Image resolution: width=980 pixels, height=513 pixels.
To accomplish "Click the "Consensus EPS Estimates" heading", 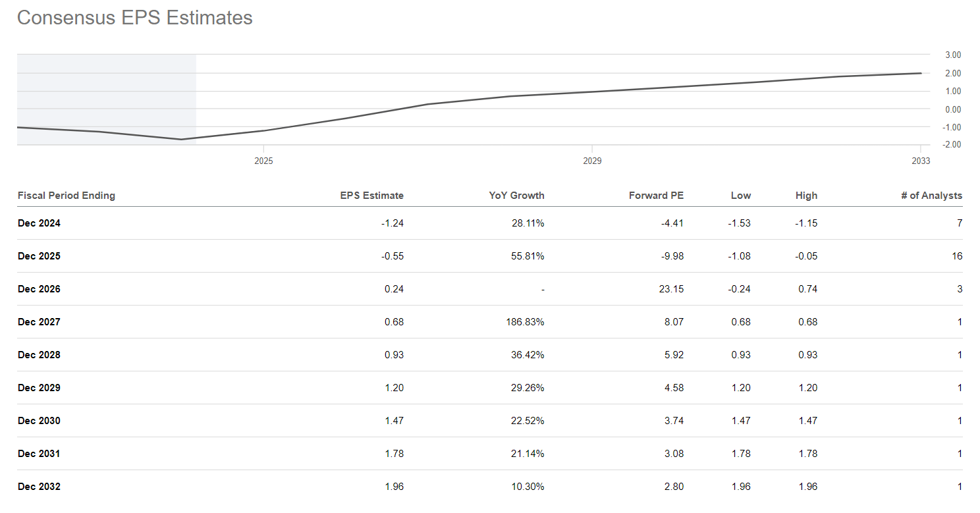I will [134, 18].
